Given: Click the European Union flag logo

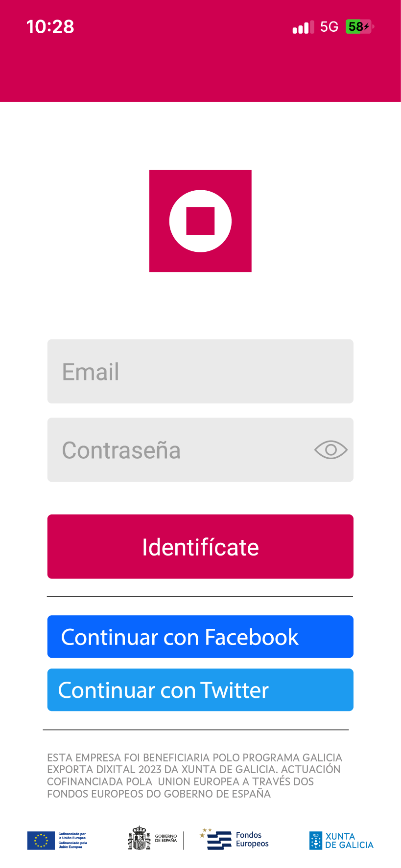Looking at the screenshot, I should click(x=41, y=841).
